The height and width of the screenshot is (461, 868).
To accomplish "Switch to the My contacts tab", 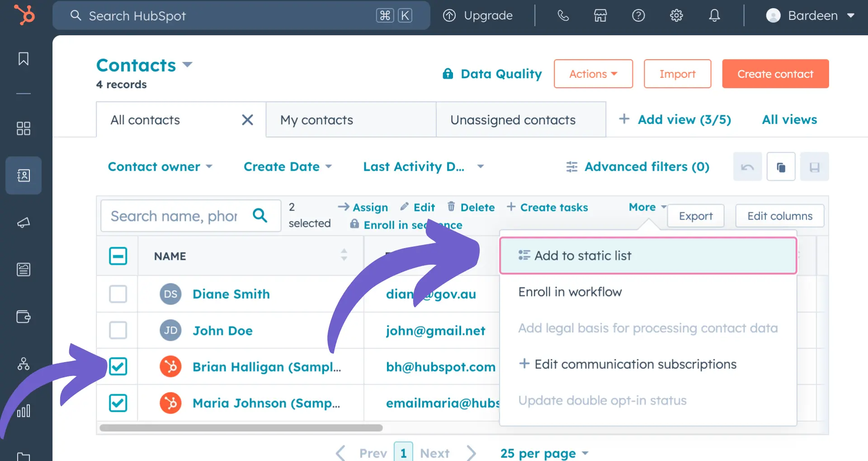I will (351, 120).
